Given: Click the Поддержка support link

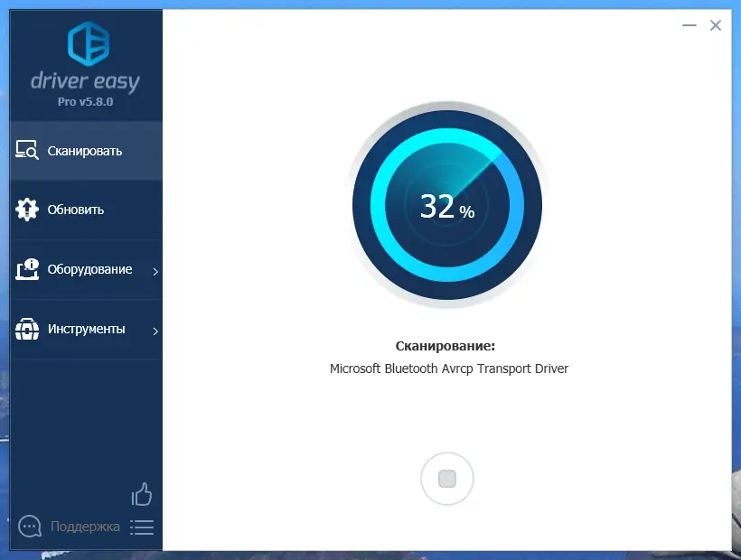Looking at the screenshot, I should coord(85,526).
